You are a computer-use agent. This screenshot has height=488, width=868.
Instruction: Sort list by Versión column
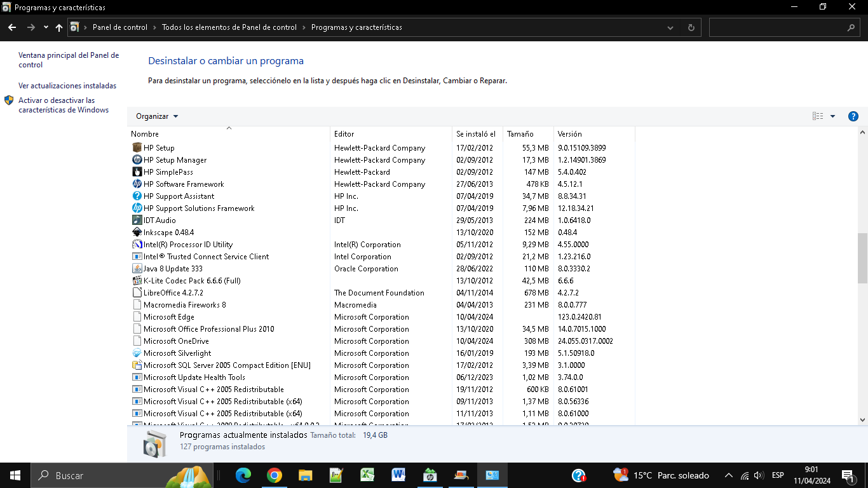[x=594, y=133]
